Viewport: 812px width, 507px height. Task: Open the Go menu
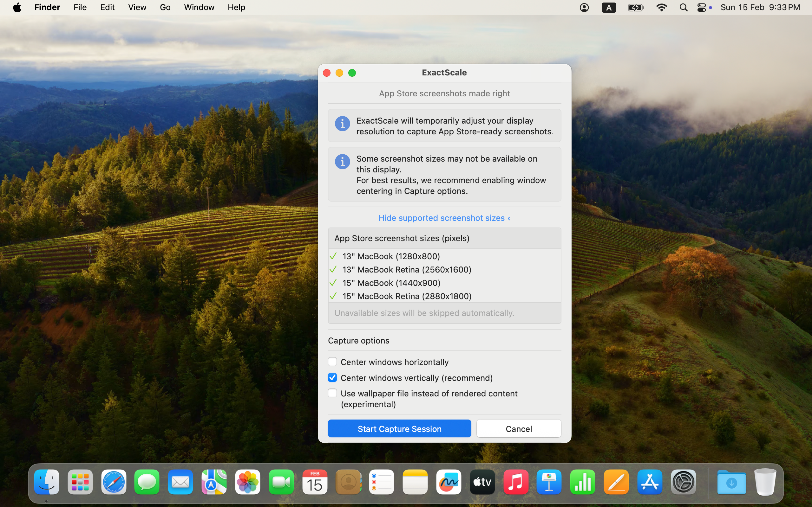(165, 7)
